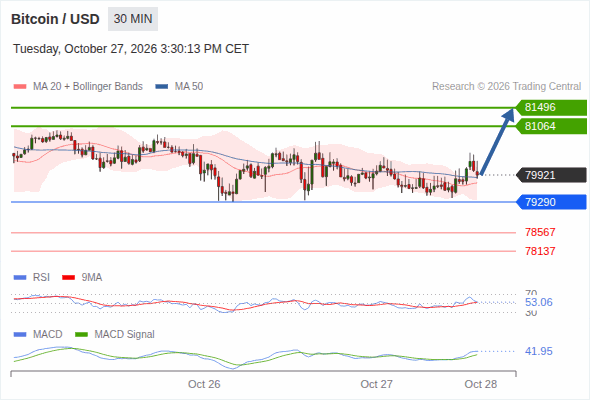Click the Oct 26 date axis label

[x=204, y=384]
